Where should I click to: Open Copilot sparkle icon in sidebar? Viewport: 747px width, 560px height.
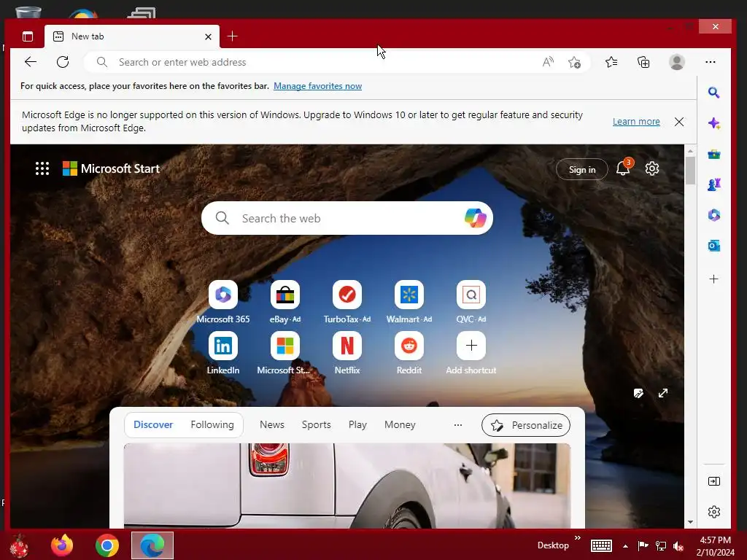[x=713, y=123]
